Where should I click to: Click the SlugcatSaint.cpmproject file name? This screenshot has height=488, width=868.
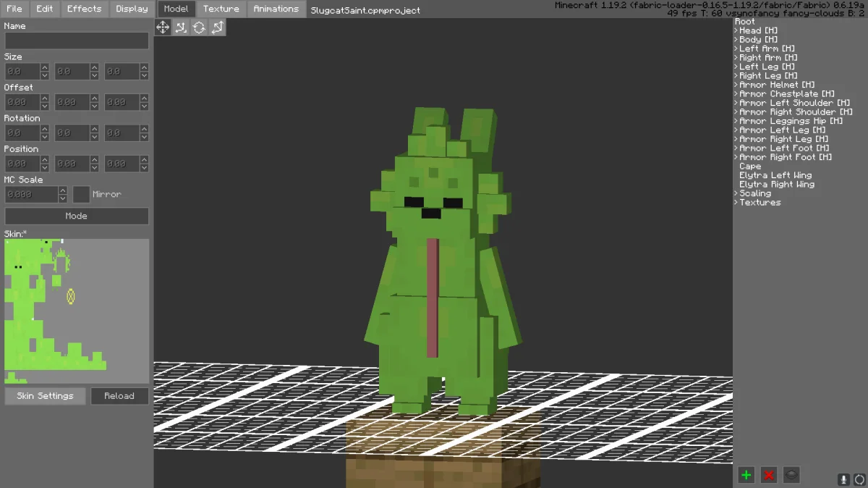365,11
